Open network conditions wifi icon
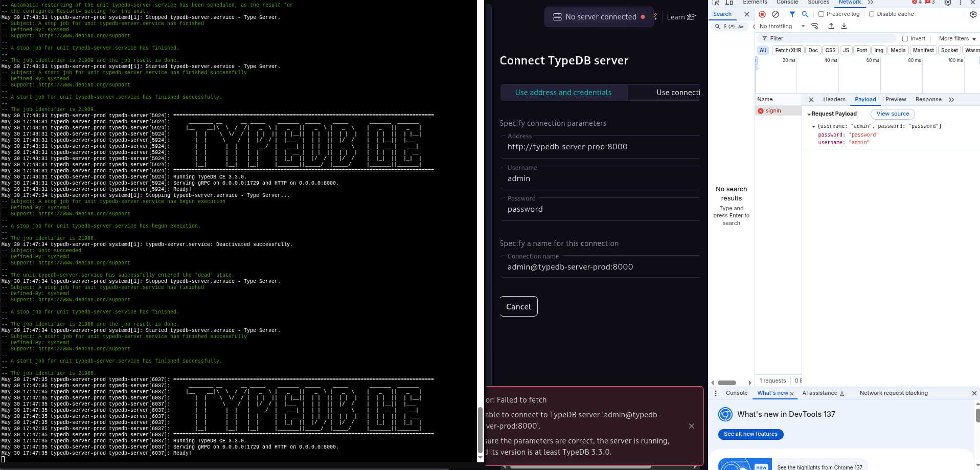980x470 pixels. pos(815,26)
